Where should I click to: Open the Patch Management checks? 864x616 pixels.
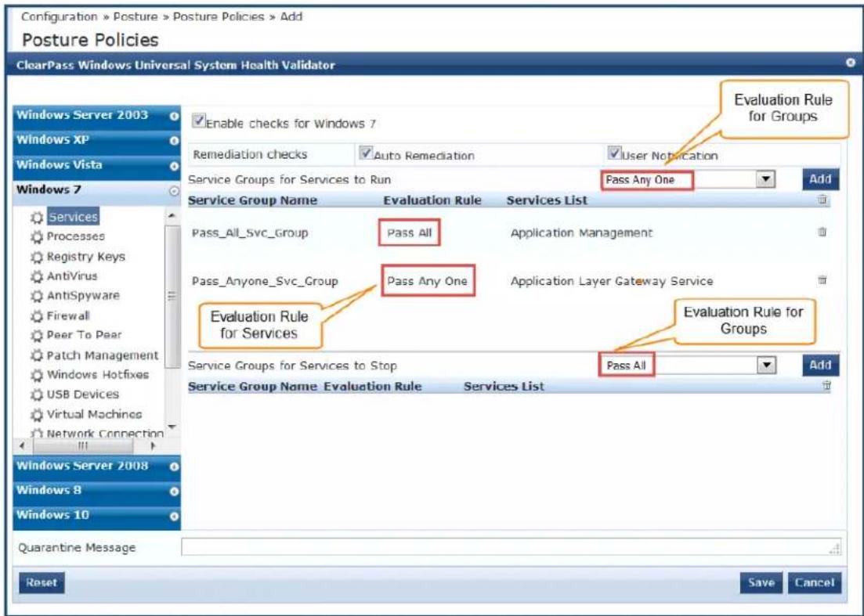click(x=103, y=355)
